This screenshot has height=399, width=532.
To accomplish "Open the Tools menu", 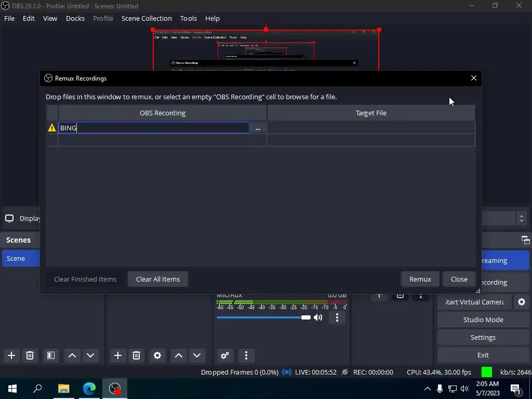I will (x=188, y=18).
